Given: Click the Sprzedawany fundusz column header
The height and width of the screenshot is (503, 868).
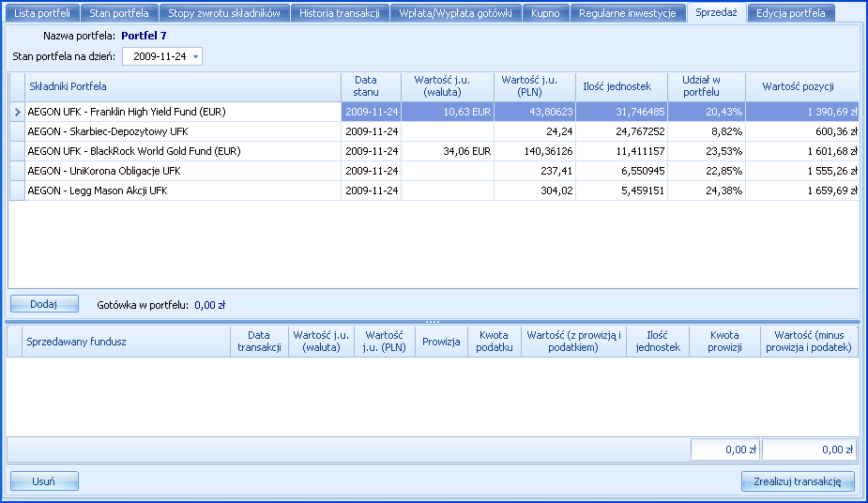Looking at the screenshot, I should click(x=126, y=342).
